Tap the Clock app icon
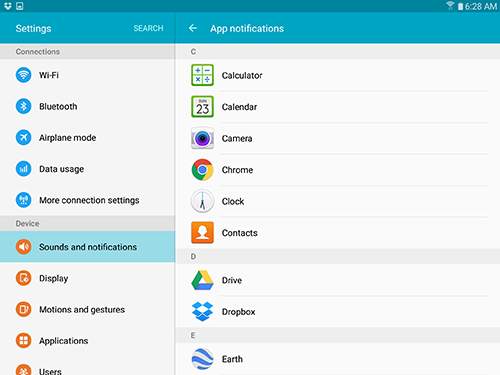 click(x=202, y=201)
